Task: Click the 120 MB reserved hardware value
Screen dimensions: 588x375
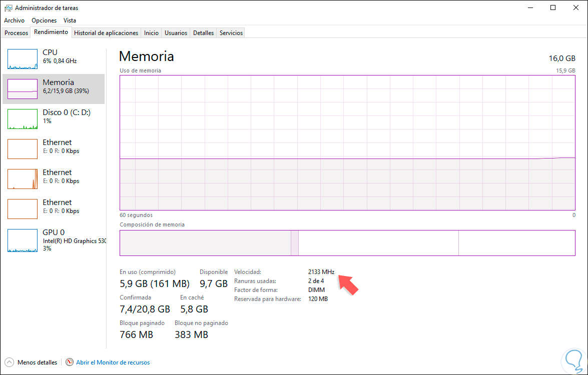Action: (318, 299)
